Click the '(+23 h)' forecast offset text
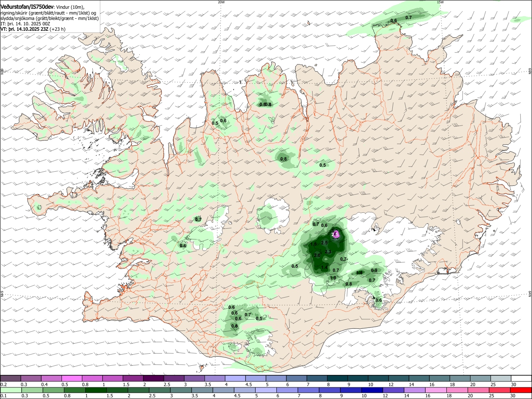Viewport: 532px width, 399px height. (x=58, y=29)
